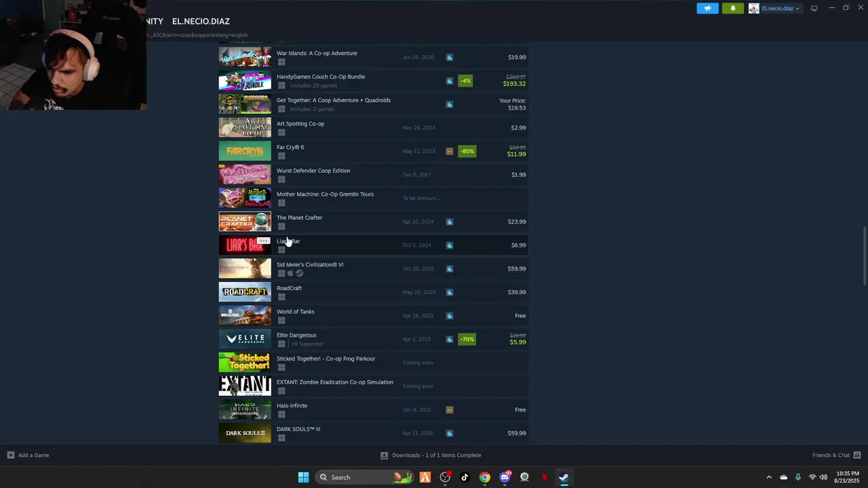Click the HandyGames Couch Co-Op Bundle thumbnail
Viewport: 868px width, 488px height.
(x=245, y=81)
